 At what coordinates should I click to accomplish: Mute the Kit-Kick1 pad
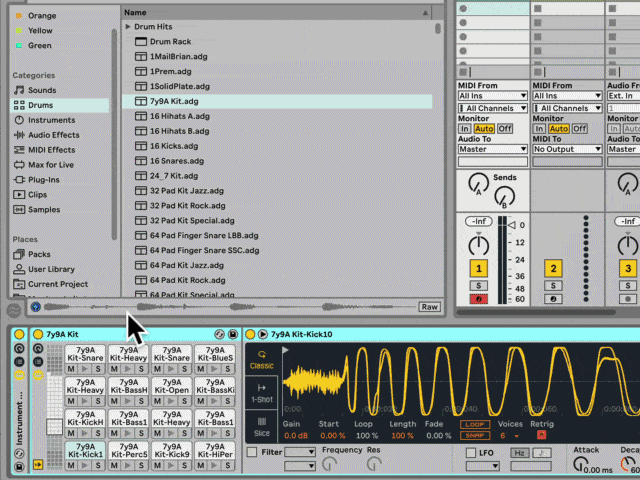point(71,465)
